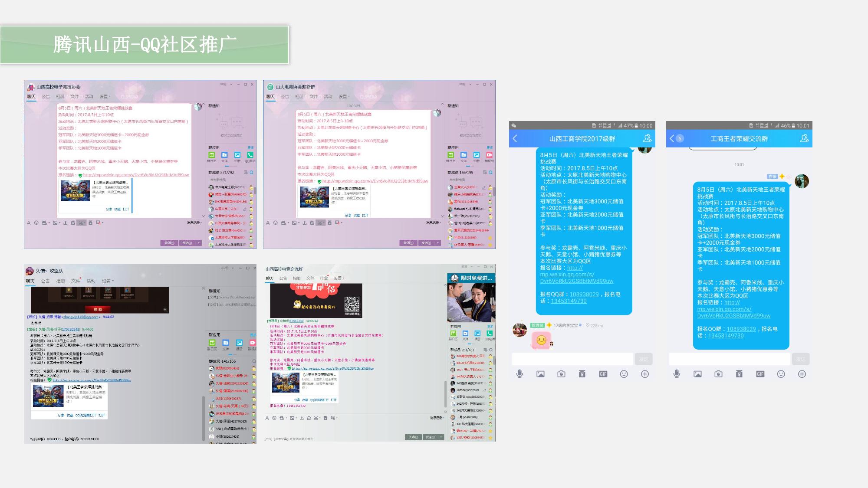Viewport: 868px width, 488px height.
Task: Open send options arrow in 山大电竞协会迎新群 window
Action: pyautogui.click(x=438, y=243)
